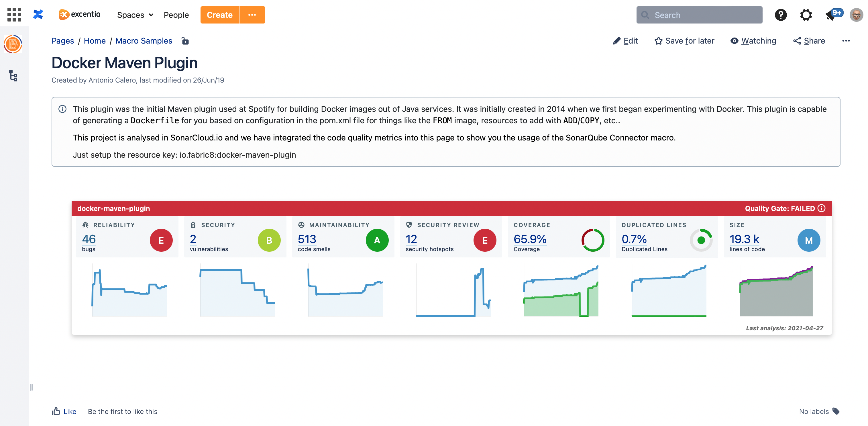The width and height of the screenshot is (868, 426).
Task: Click the coverage history chart
Action: tap(561, 291)
